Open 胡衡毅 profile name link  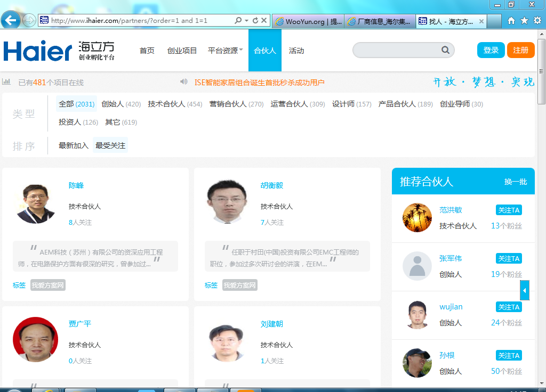[272, 185]
